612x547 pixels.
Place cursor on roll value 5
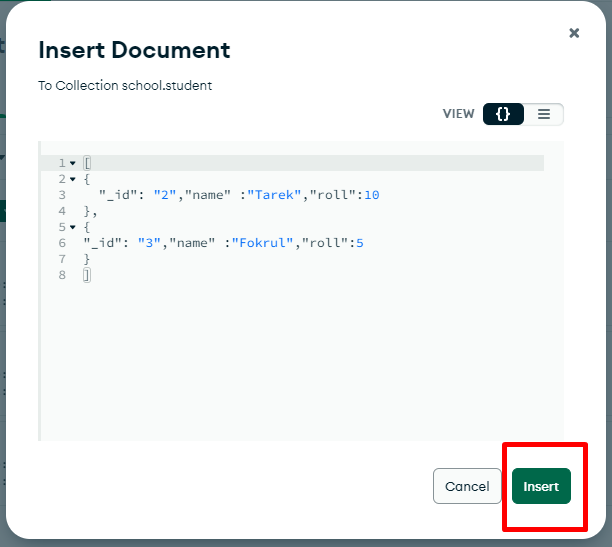pos(359,243)
